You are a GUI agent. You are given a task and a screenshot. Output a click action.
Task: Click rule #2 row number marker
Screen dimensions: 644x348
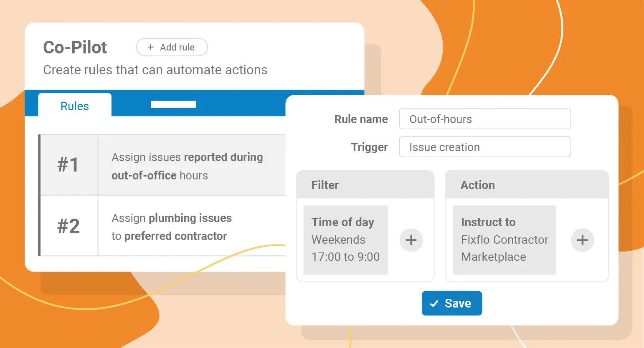(x=68, y=226)
